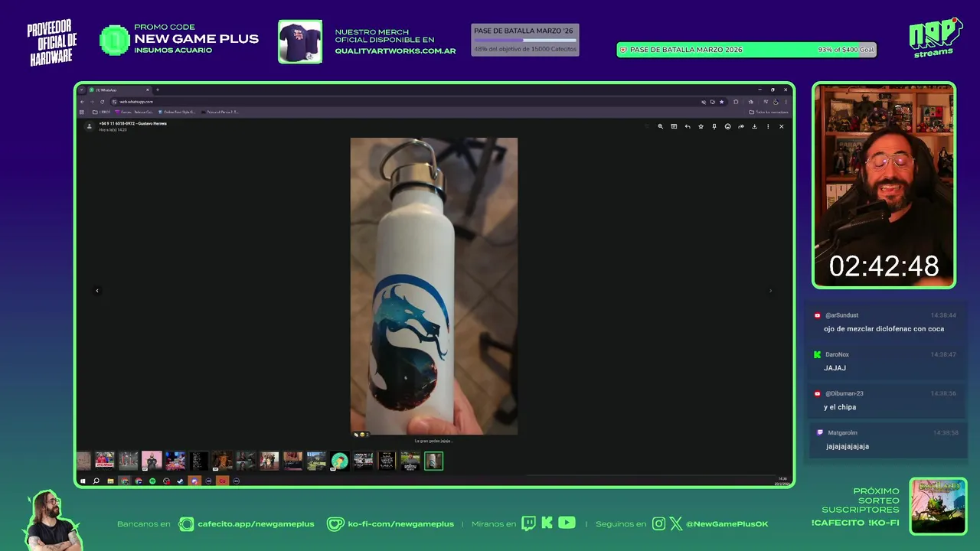Open the three-dot media viewer menu
980x551 pixels.
click(x=768, y=126)
